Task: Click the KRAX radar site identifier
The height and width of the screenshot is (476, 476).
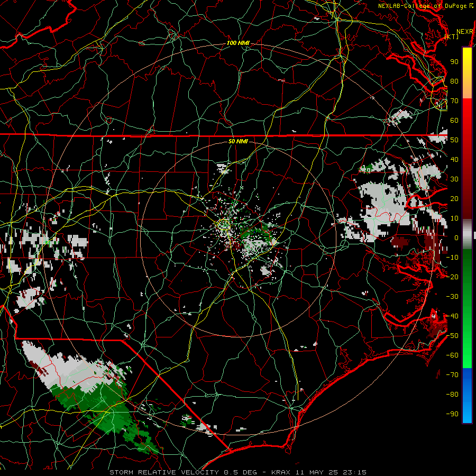Action: click(x=281, y=472)
